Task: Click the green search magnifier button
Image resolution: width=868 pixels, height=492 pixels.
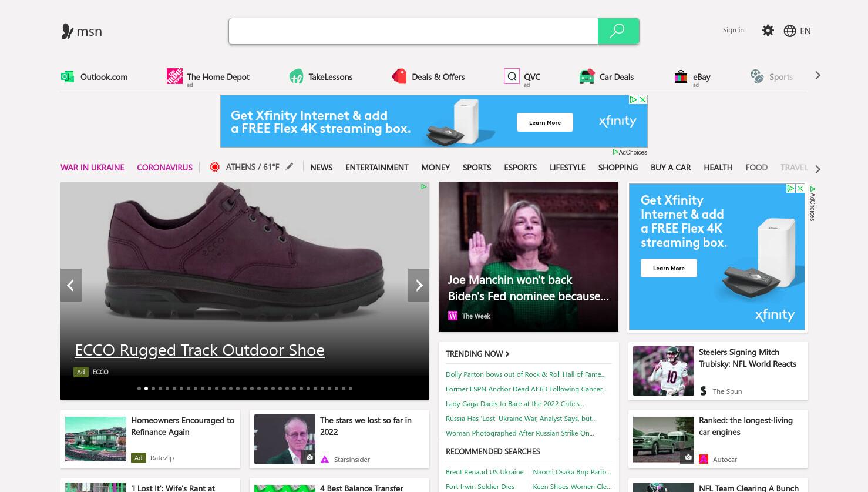Action: [x=618, y=31]
